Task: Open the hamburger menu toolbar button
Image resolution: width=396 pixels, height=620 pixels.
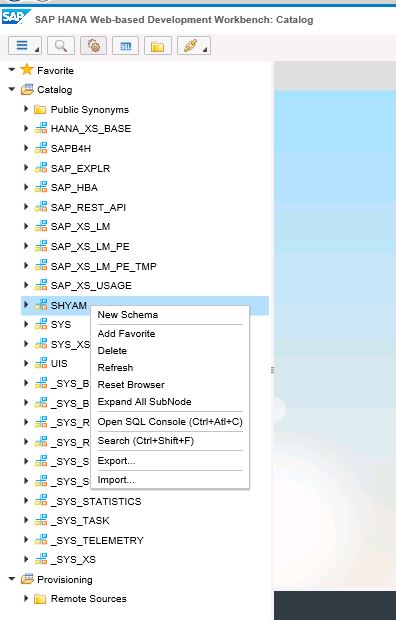Action: pyautogui.click(x=25, y=46)
